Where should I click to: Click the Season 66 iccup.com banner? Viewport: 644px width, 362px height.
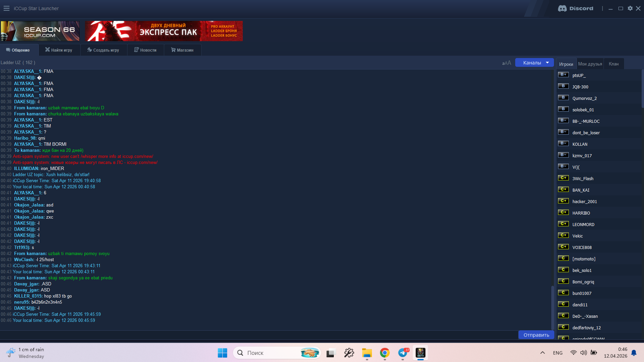(40, 31)
